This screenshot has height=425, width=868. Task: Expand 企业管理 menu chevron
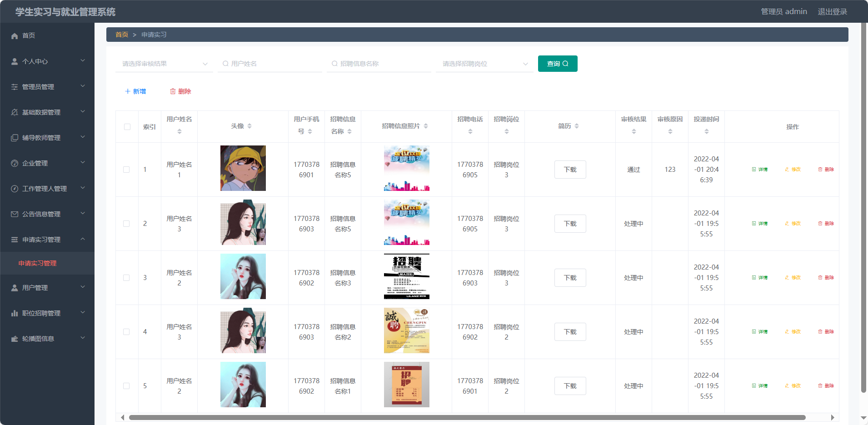coord(83,162)
